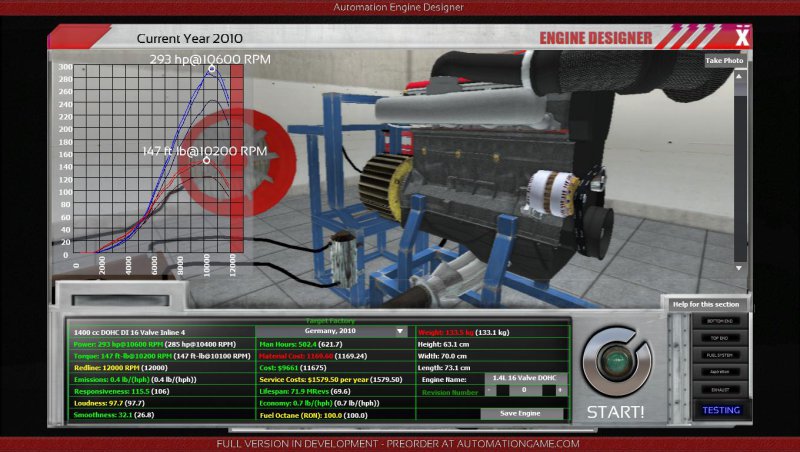Expand the Germany, 2010 target factory dropdown
This screenshot has height=452, width=800.
coord(400,331)
